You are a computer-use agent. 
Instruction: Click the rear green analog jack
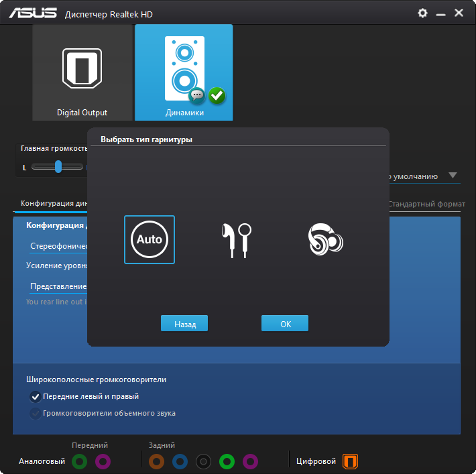[227, 461]
